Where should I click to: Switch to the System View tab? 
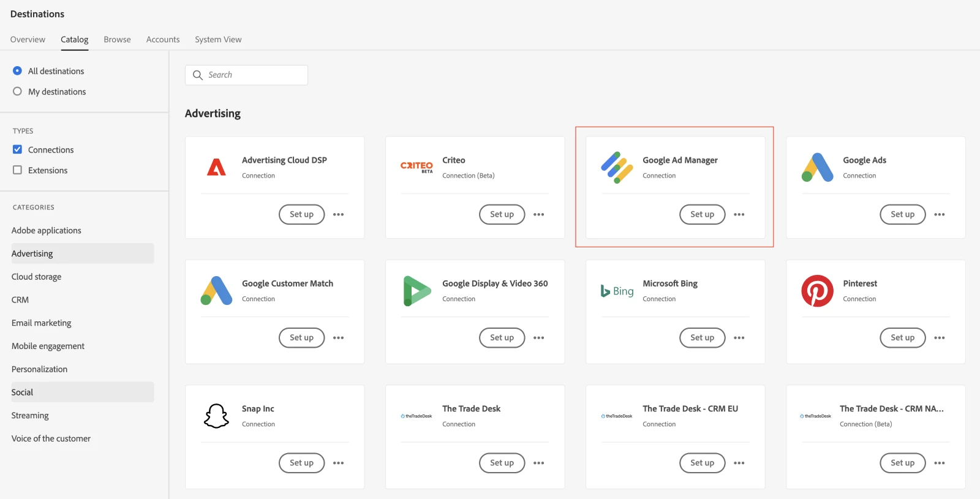coord(218,39)
